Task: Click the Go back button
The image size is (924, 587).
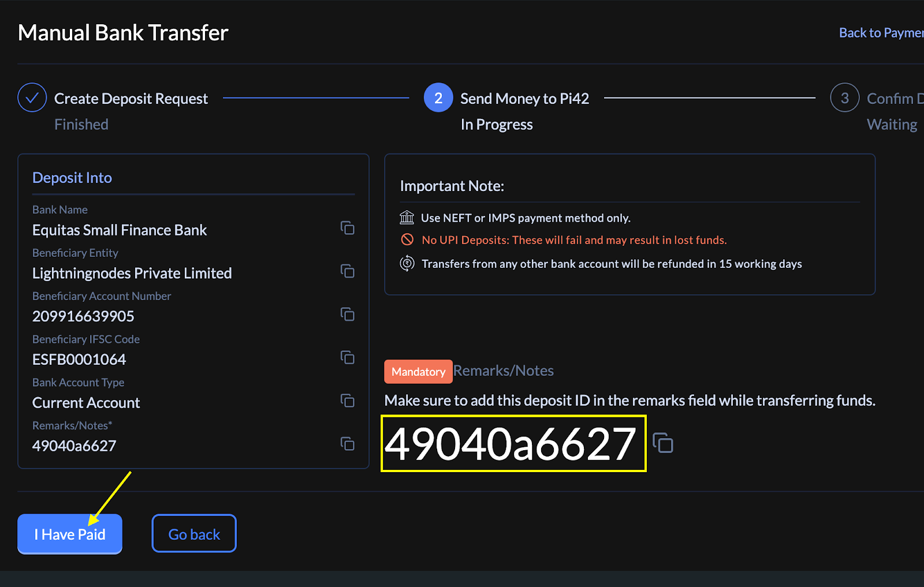Action: click(x=194, y=534)
